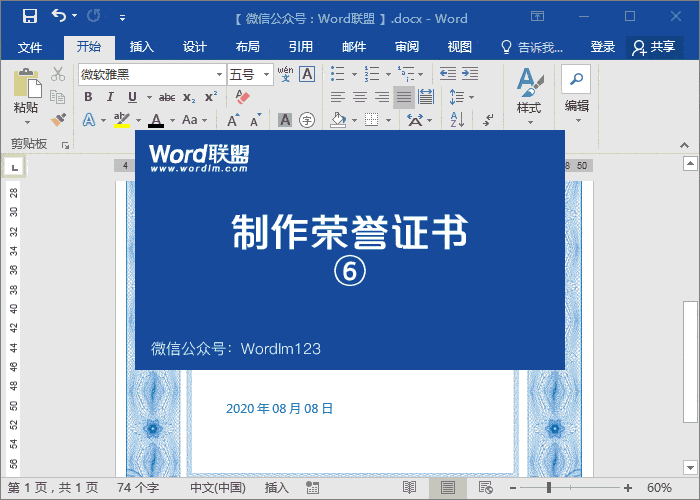Image resolution: width=700 pixels, height=500 pixels.
Task: Expand the 粘贴 options arrow
Action: [27, 122]
